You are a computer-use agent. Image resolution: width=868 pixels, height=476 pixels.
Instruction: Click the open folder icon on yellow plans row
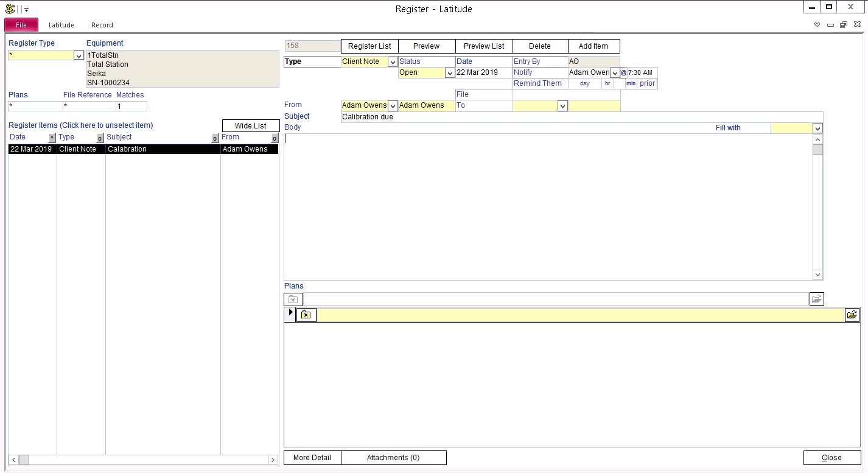[x=852, y=315]
